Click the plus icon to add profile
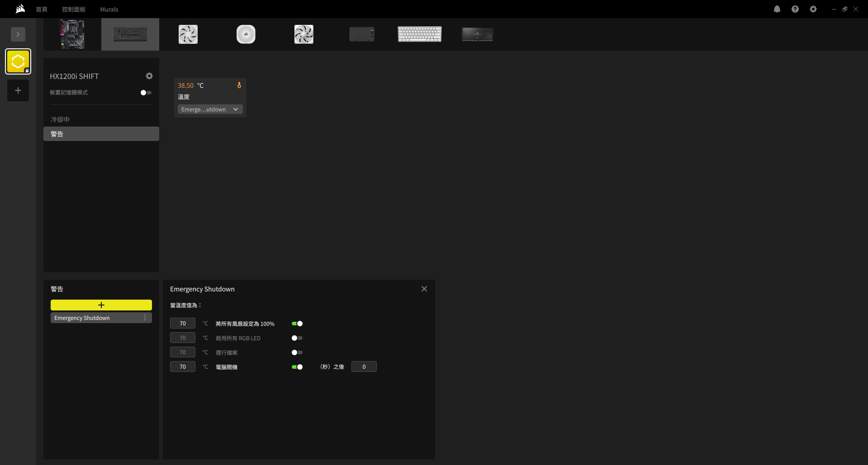The image size is (868, 465). [18, 90]
